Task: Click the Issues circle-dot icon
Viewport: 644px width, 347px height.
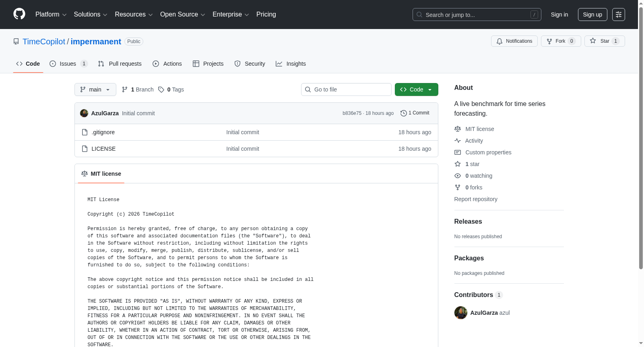Action: click(53, 64)
